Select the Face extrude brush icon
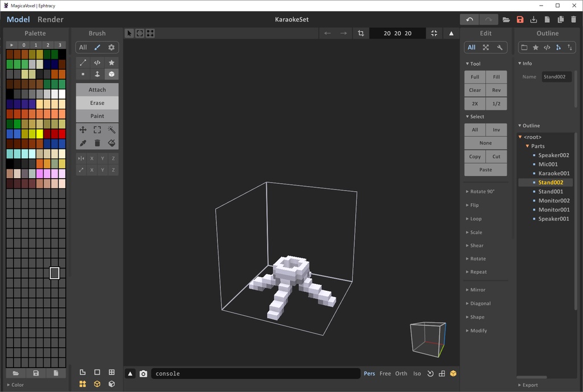Viewport: 583px width, 392px height. click(97, 74)
